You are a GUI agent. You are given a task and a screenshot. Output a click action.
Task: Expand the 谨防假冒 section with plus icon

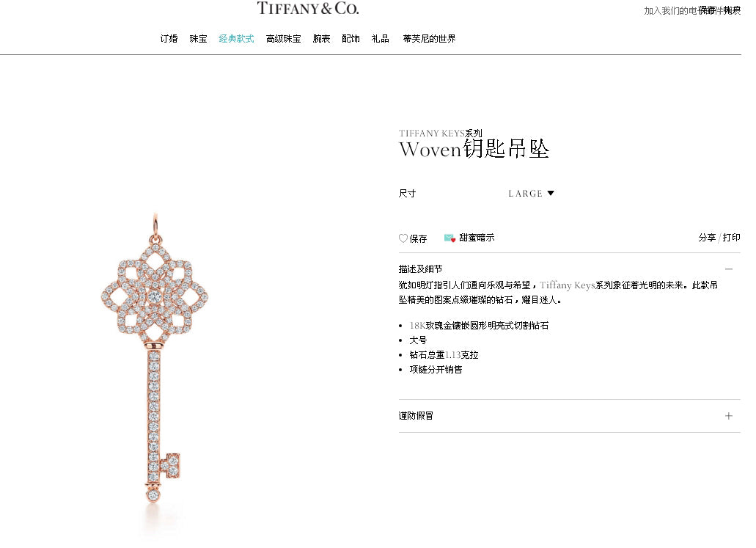[729, 416]
